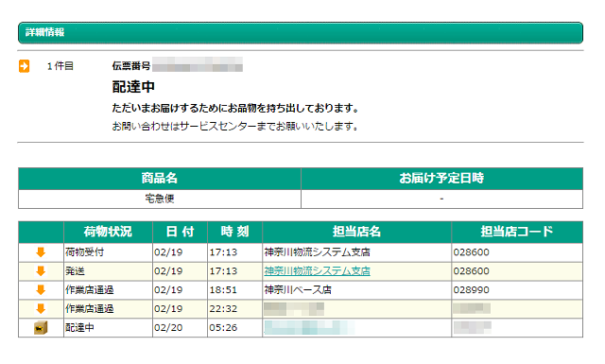Click the 05:26 time cell
Screen dimensions: 605x364
[x=235, y=328]
